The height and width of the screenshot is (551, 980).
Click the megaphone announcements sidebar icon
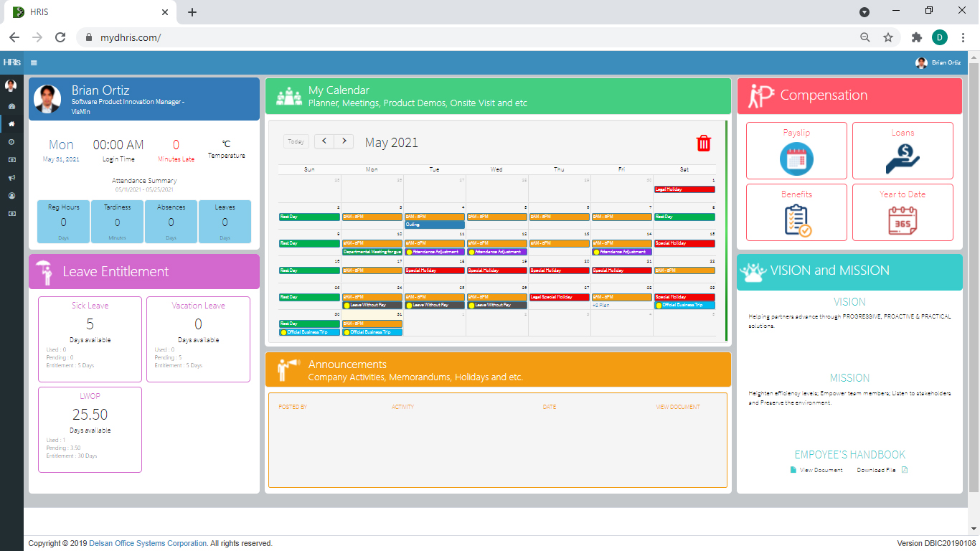(x=11, y=178)
